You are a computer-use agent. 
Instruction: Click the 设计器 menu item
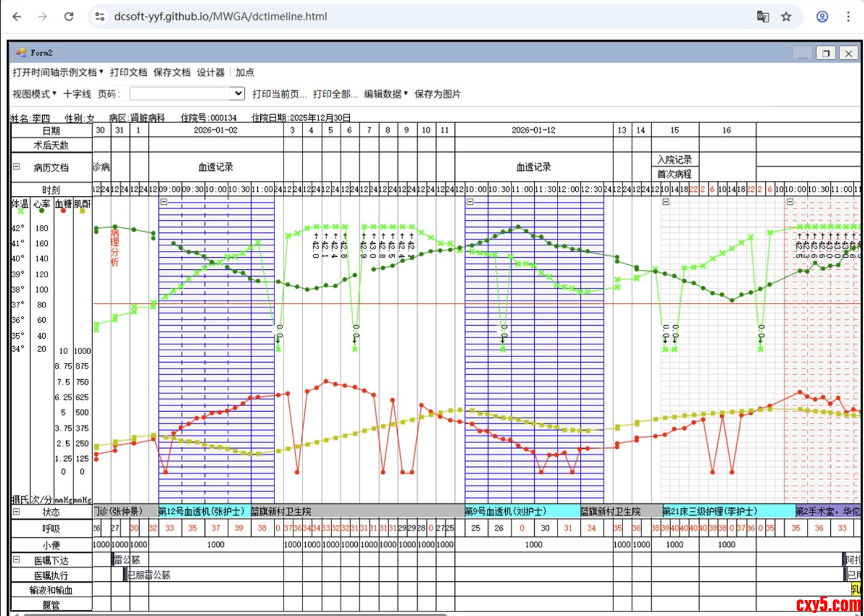click(211, 72)
